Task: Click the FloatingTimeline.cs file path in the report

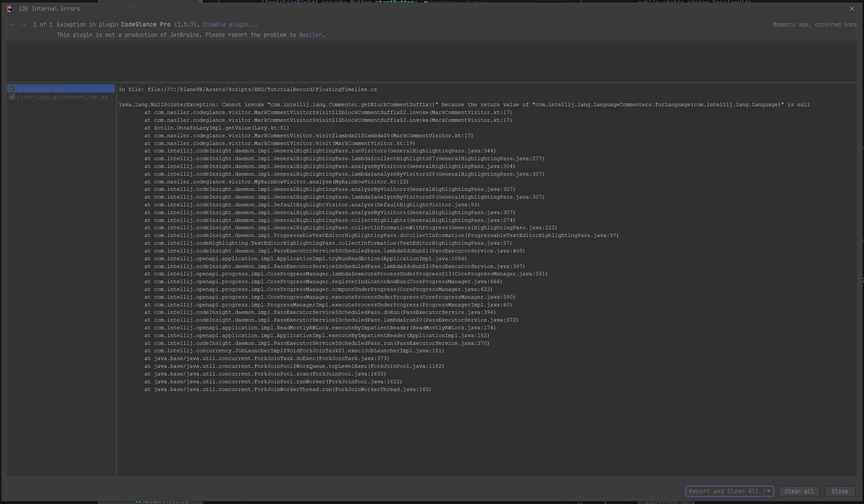Action: [262, 89]
